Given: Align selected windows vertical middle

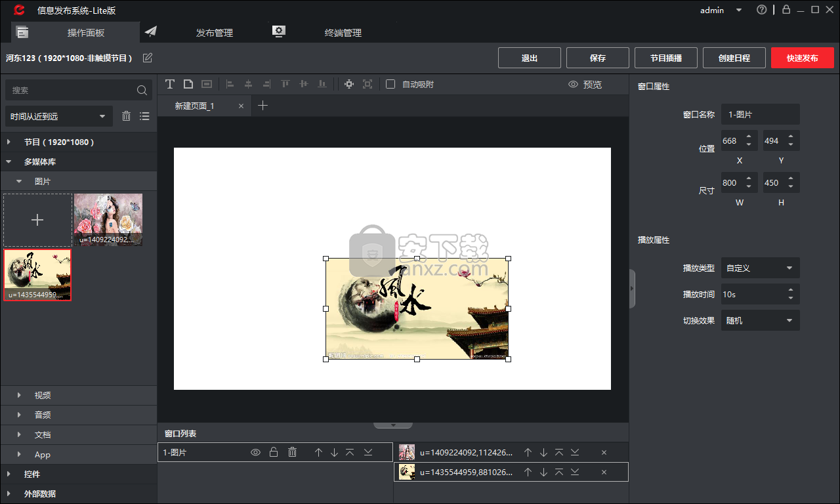Looking at the screenshot, I should (303, 84).
